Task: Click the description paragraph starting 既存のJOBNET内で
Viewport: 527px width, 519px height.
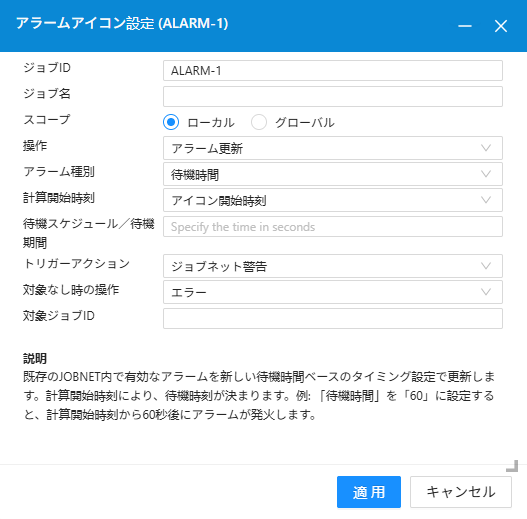Action: point(259,396)
